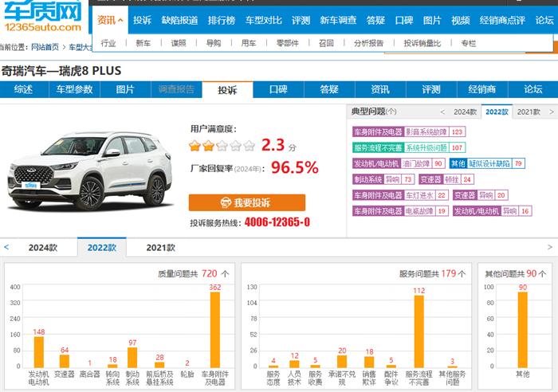Image resolution: width=558 pixels, height=392 pixels.
Task: Switch to the 答疑 tab of the car page
Action: 329,89
